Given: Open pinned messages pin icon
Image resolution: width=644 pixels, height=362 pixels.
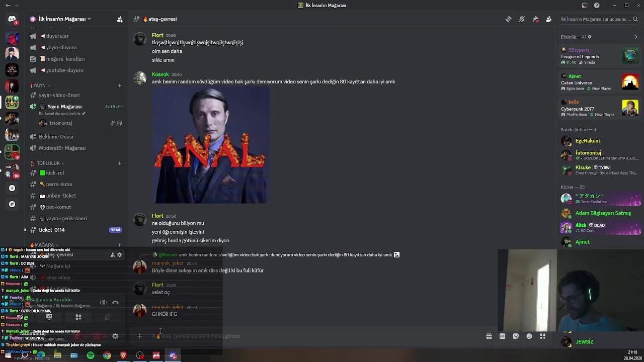Looking at the screenshot, I should click(535, 19).
